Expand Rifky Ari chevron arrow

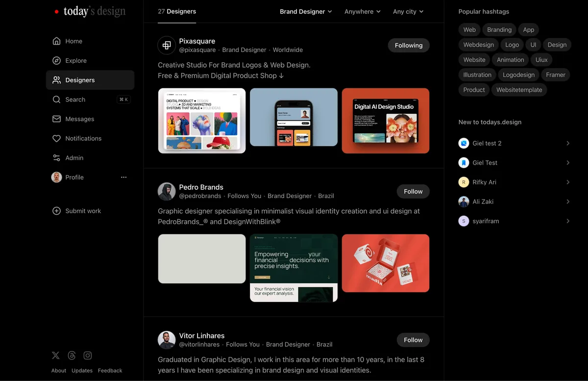568,182
